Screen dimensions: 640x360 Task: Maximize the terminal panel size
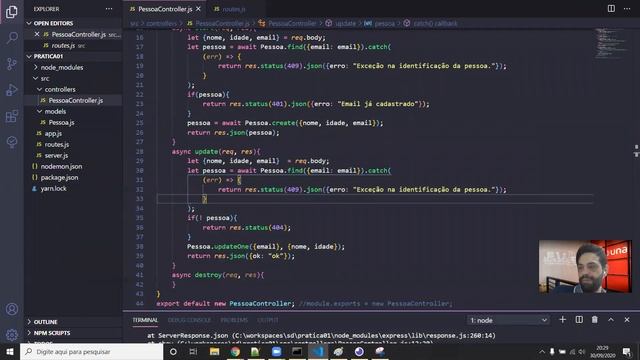click(x=611, y=320)
